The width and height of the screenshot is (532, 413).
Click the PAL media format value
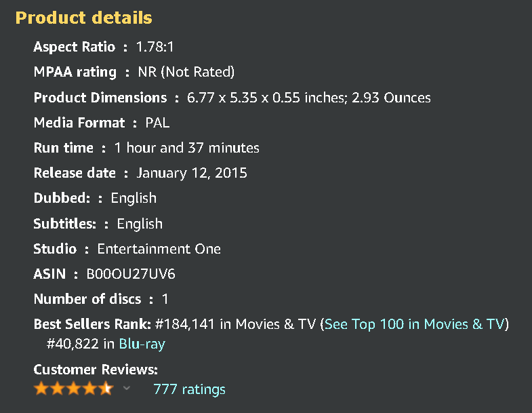coord(157,123)
